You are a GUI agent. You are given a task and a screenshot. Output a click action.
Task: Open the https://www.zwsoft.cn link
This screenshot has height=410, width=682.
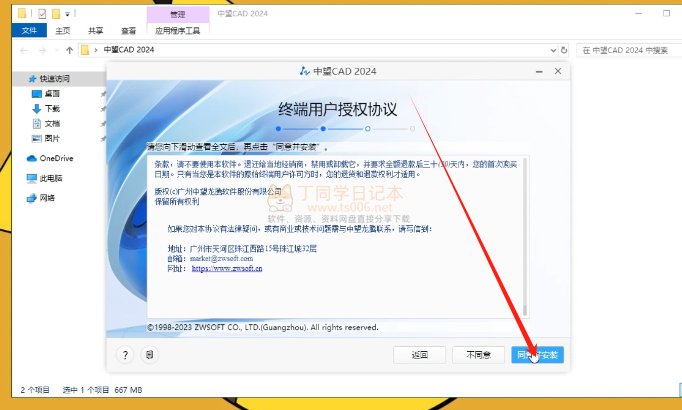(227, 268)
